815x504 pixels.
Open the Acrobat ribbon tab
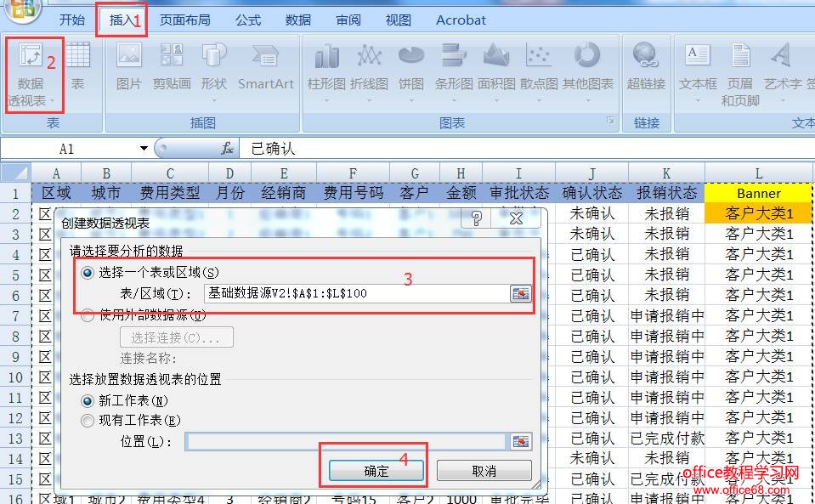[460, 20]
